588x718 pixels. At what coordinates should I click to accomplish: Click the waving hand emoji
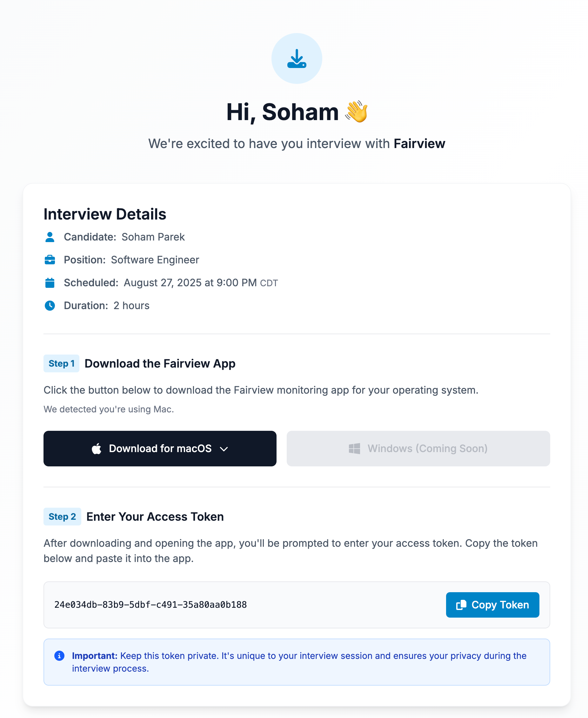click(x=356, y=112)
